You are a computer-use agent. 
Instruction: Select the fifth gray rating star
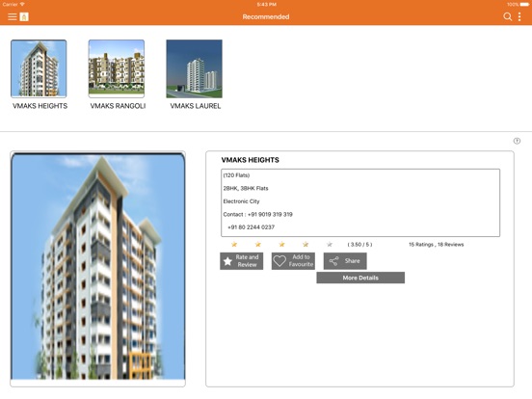(x=329, y=244)
